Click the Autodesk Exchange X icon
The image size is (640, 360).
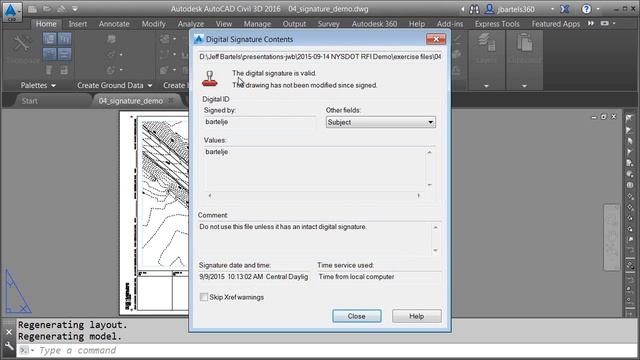pos(565,9)
